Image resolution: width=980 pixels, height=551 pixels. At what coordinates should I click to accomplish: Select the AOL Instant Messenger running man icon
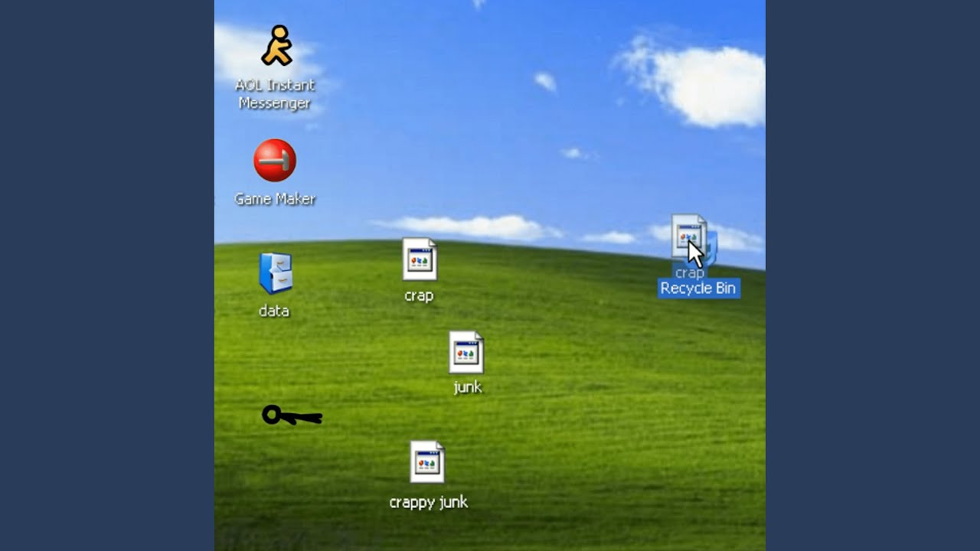(276, 45)
